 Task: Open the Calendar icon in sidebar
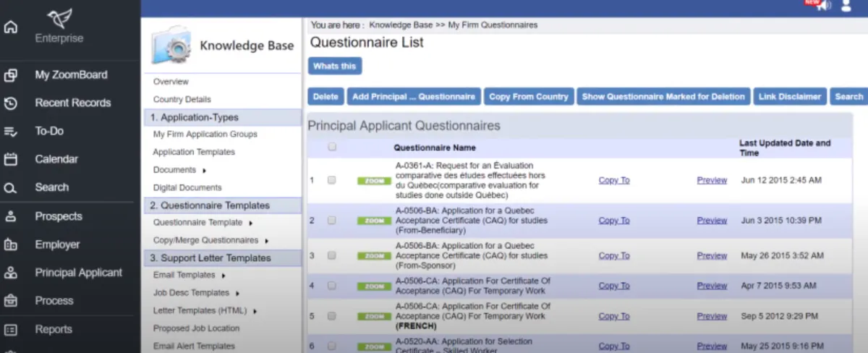10,160
